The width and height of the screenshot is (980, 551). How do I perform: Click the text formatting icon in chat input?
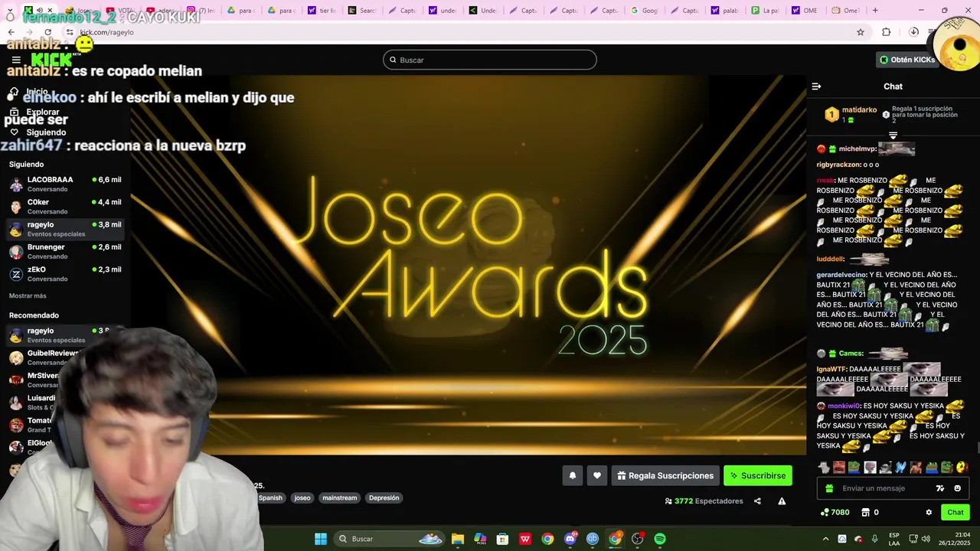[x=940, y=488]
